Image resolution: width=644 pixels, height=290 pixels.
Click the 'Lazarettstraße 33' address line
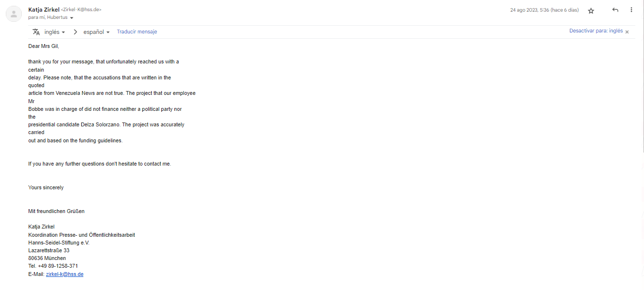[48, 250]
